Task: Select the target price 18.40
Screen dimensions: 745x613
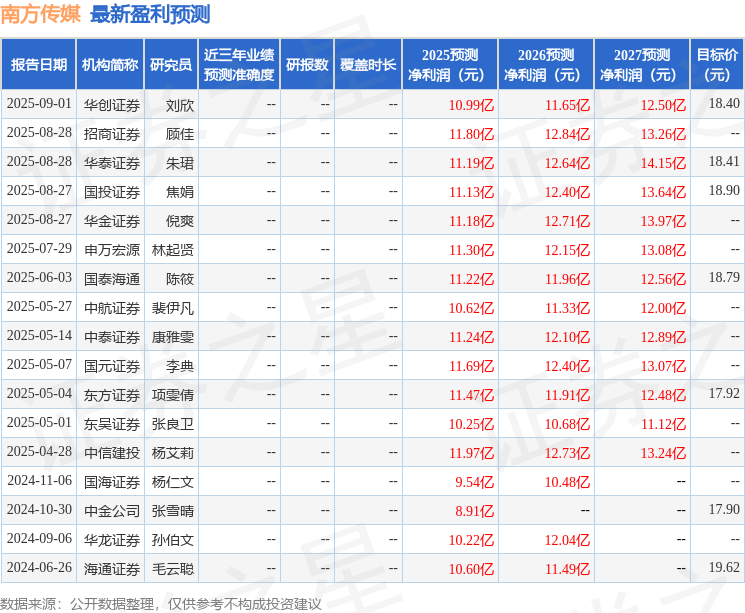Action: click(x=724, y=103)
